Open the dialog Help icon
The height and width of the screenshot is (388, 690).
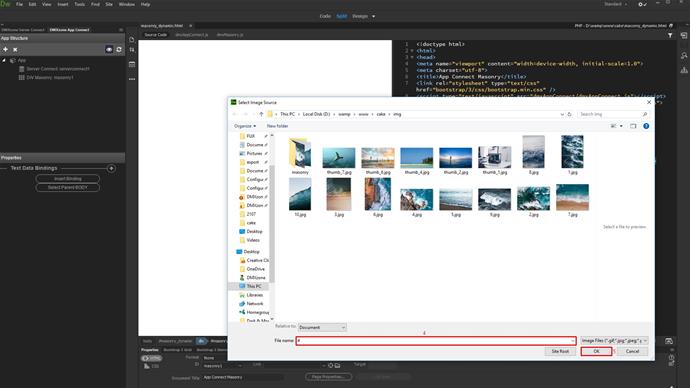pos(646,126)
